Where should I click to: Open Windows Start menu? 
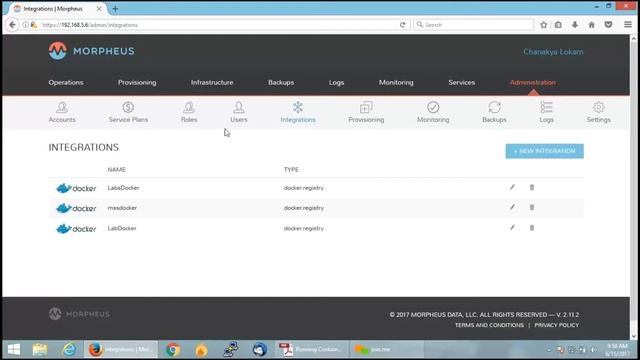point(14,349)
